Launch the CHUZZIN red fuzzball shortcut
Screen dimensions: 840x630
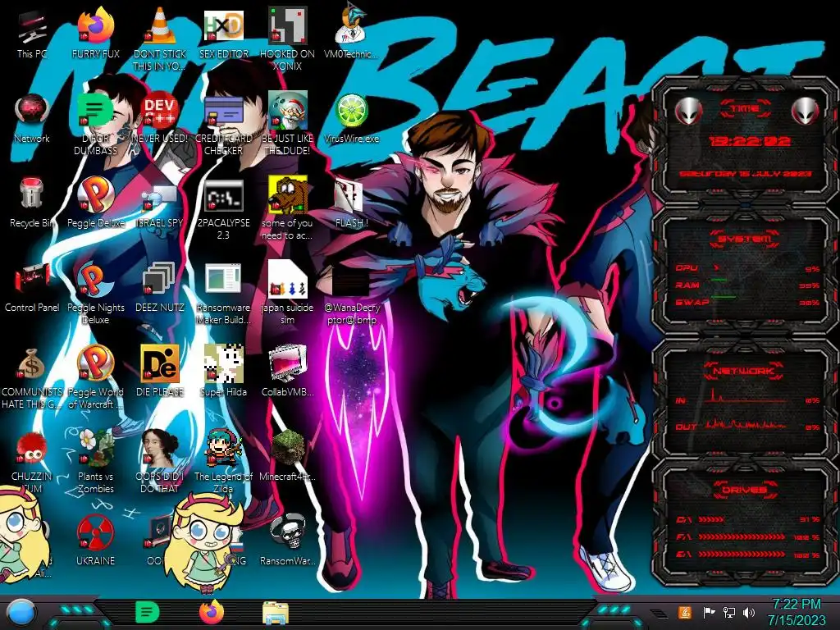[x=32, y=462]
